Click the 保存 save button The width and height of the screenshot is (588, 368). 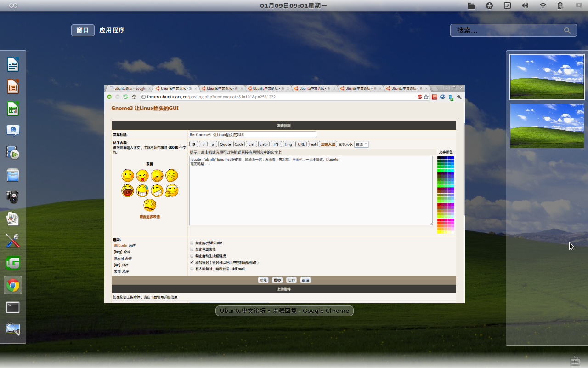(291, 280)
